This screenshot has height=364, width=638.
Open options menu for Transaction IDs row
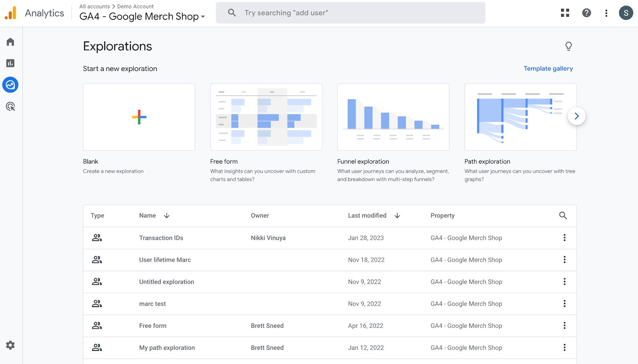tap(565, 238)
